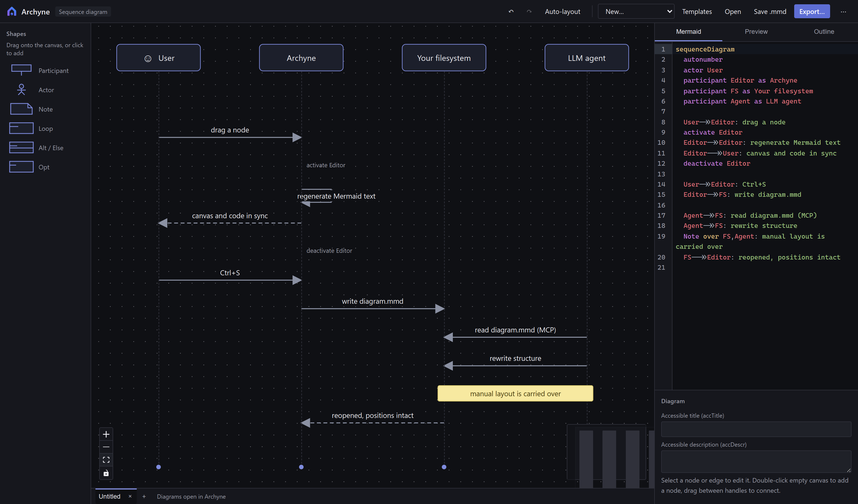Select the Archyne participant node

pos(301,58)
